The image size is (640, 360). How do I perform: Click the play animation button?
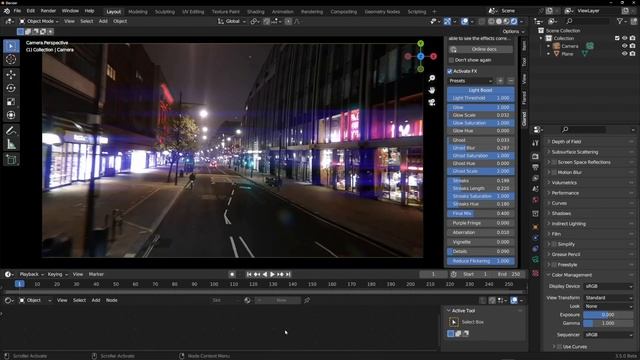coord(272,275)
